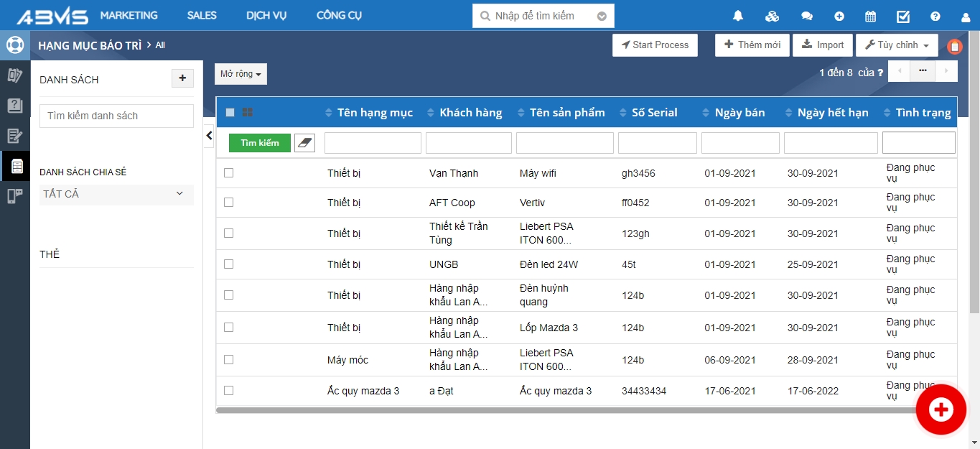Check the Vạn Thanh row checkbox
980x449 pixels.
click(x=229, y=172)
